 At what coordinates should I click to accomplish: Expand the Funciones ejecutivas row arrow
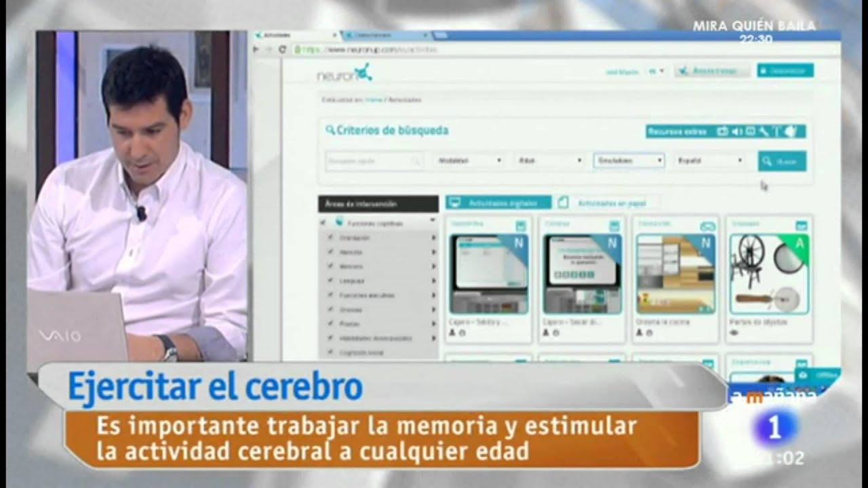[x=433, y=296]
